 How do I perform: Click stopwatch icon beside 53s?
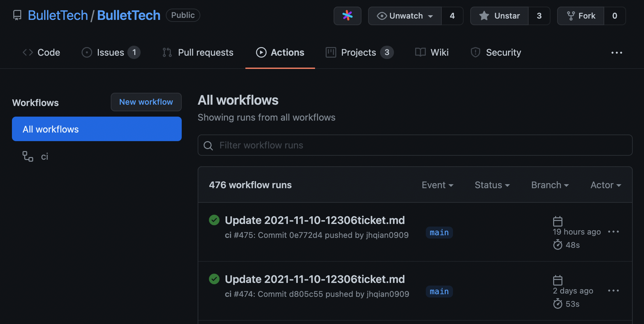tap(558, 304)
